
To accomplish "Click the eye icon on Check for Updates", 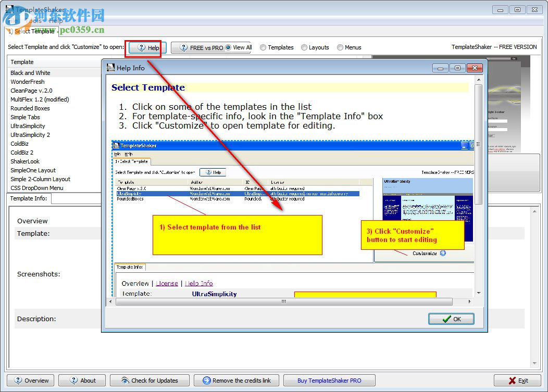I will (125, 380).
